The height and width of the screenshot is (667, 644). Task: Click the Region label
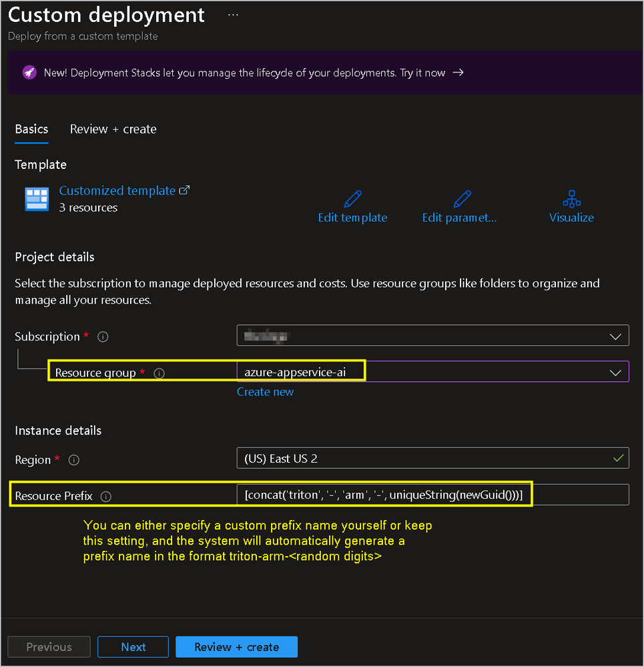[x=33, y=460]
